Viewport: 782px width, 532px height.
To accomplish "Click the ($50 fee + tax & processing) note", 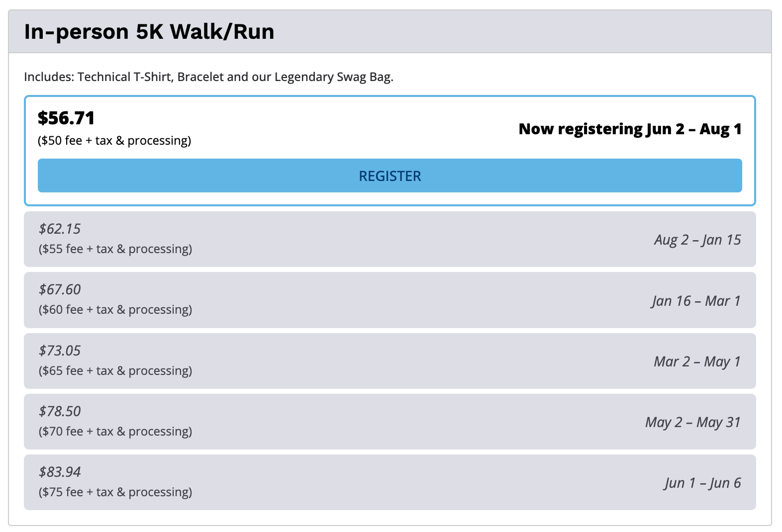I will pos(114,141).
